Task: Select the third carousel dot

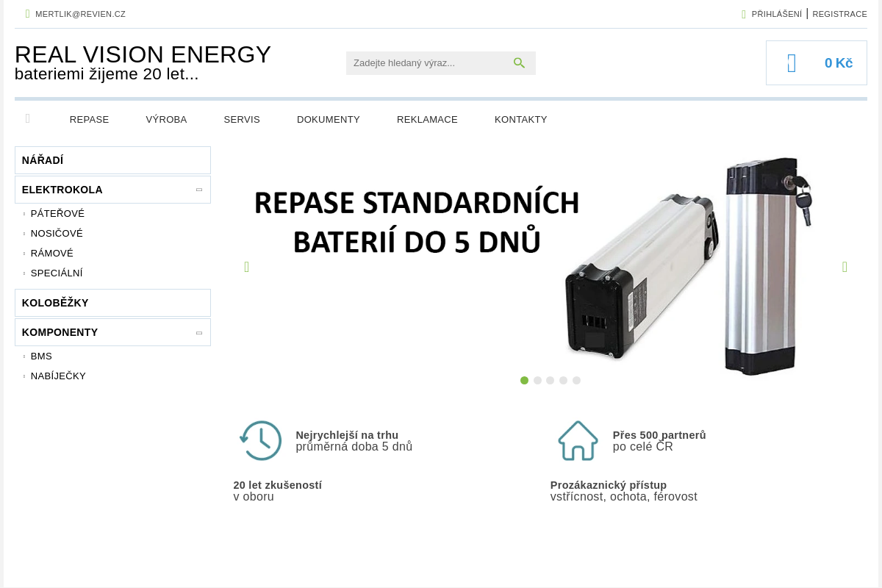Action: 550,380
